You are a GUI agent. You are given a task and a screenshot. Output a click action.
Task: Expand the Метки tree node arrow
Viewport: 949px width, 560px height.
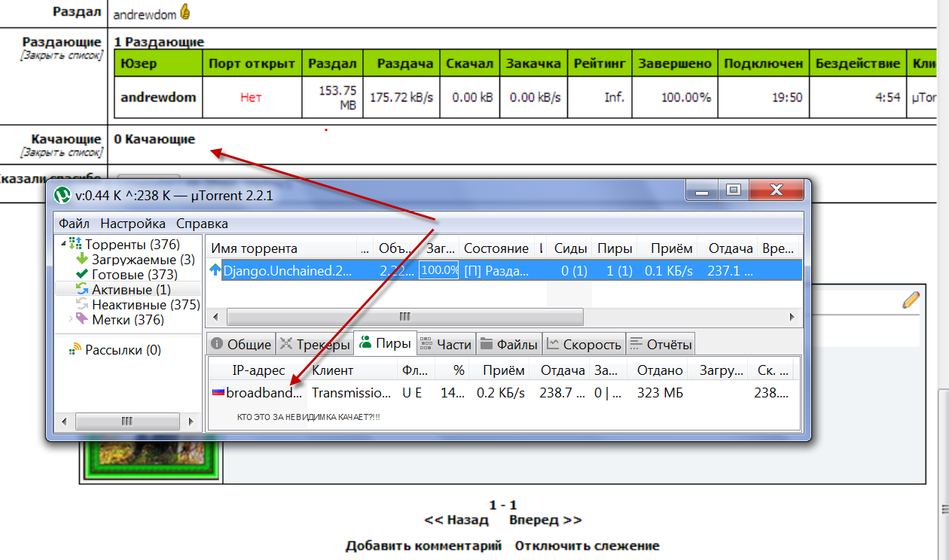point(71,320)
